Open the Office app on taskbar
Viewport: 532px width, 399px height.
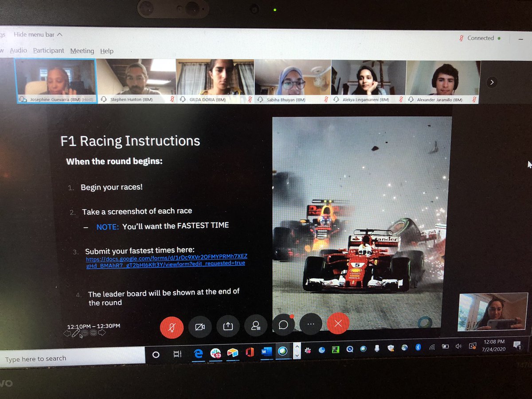[x=250, y=352]
